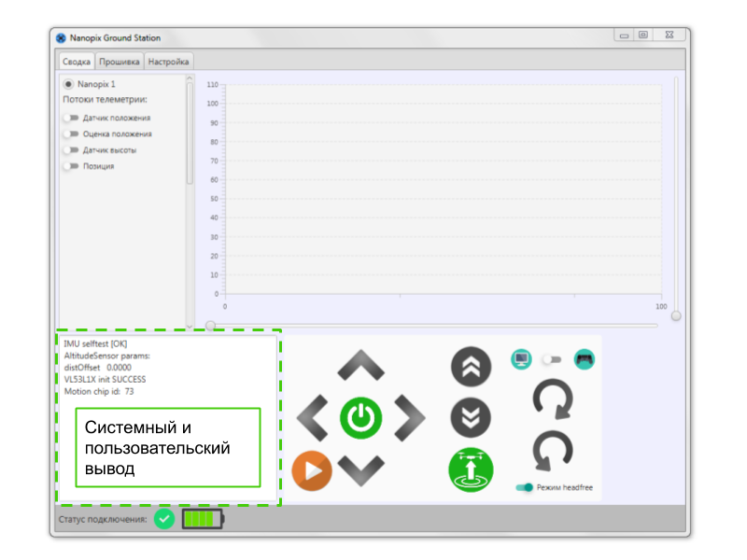Disable the Режим headfree switch
The width and height of the screenshot is (747, 560).
525,487
